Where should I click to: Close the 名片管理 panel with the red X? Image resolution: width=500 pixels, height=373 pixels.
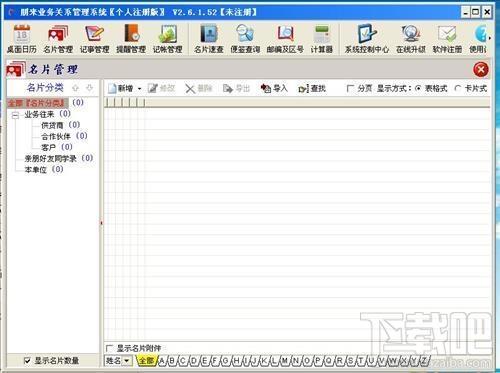click(x=481, y=70)
